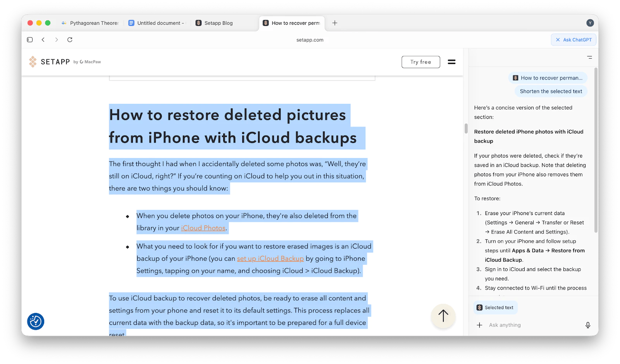620x364 pixels.
Task: Go back using the back arrow
Action: pyautogui.click(x=43, y=39)
